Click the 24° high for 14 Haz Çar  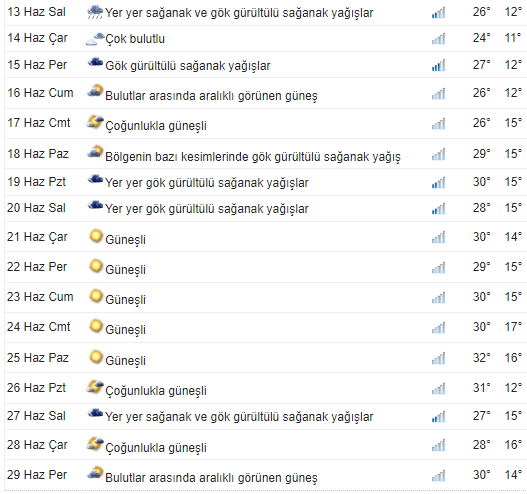(x=481, y=38)
